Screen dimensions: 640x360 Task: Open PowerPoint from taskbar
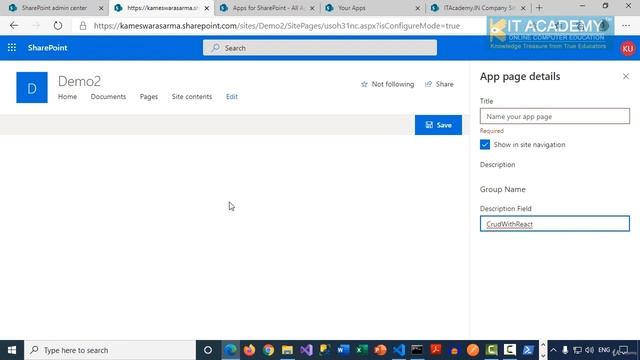click(380, 350)
